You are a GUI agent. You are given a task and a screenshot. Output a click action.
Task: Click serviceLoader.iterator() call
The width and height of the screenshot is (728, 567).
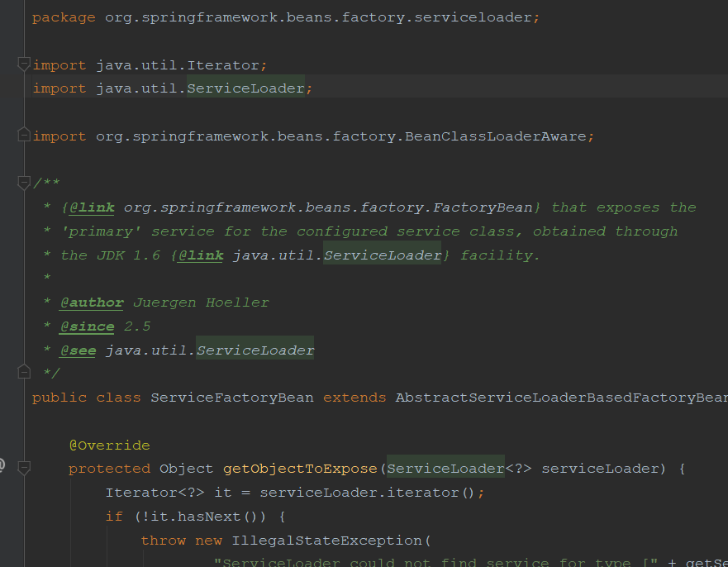367,493
